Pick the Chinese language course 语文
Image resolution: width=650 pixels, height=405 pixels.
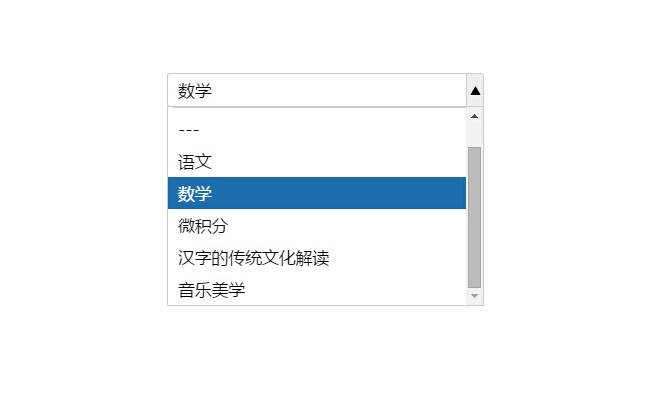click(x=317, y=162)
